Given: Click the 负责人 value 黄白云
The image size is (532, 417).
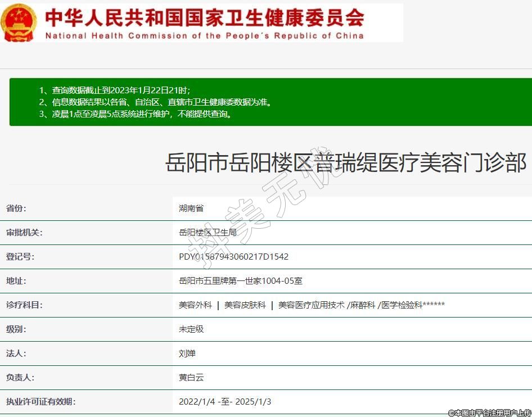Looking at the screenshot, I should click(191, 378).
